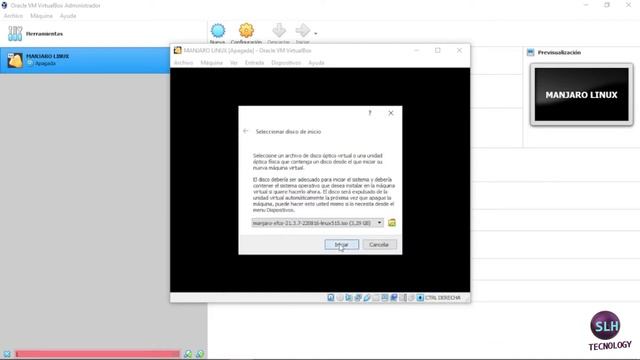Open Archivo menu in VirtualBox Manager
Viewport: 640px width, 360px height.
point(13,16)
